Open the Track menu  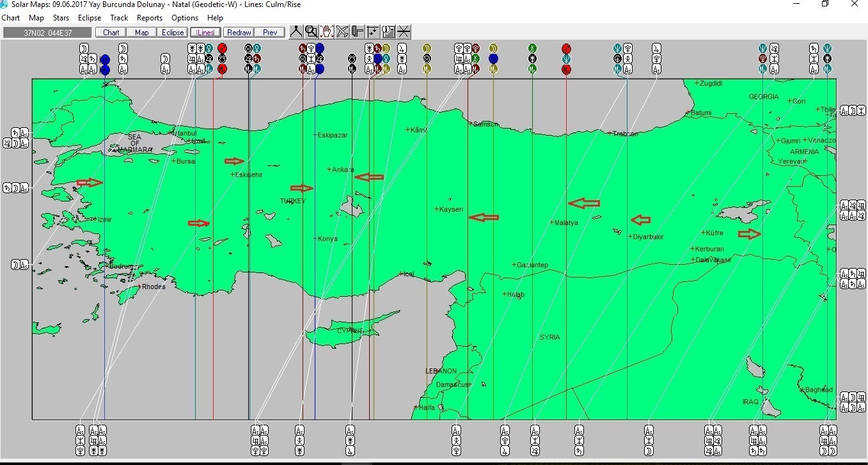coord(119,18)
